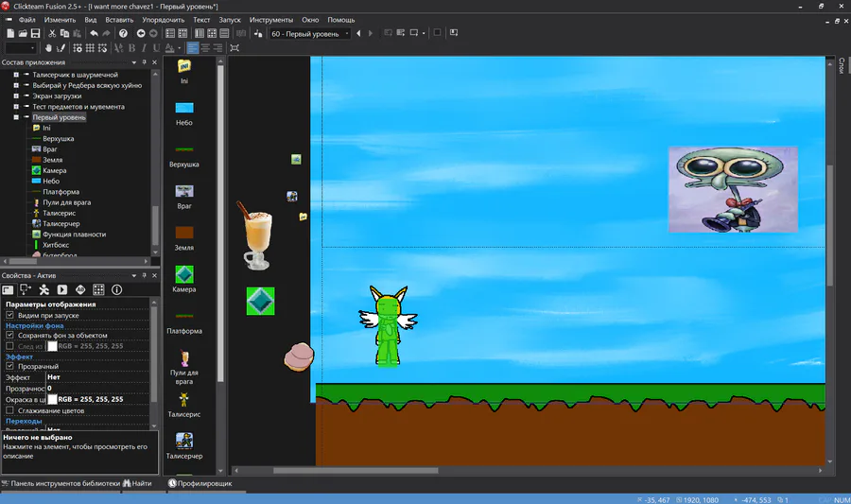Select Талисерчер object in object bar

(x=184, y=446)
